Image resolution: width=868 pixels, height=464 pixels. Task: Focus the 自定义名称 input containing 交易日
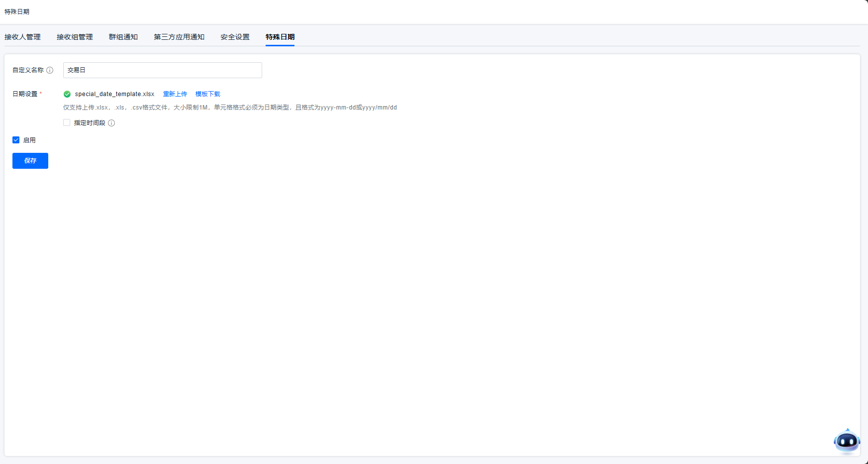coord(162,70)
